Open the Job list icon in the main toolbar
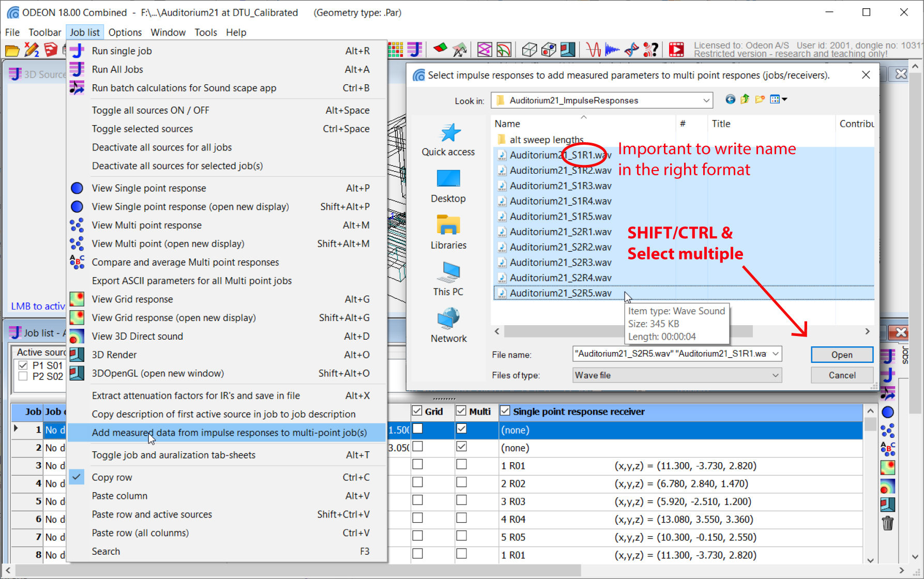The width and height of the screenshot is (924, 579). pyautogui.click(x=414, y=50)
